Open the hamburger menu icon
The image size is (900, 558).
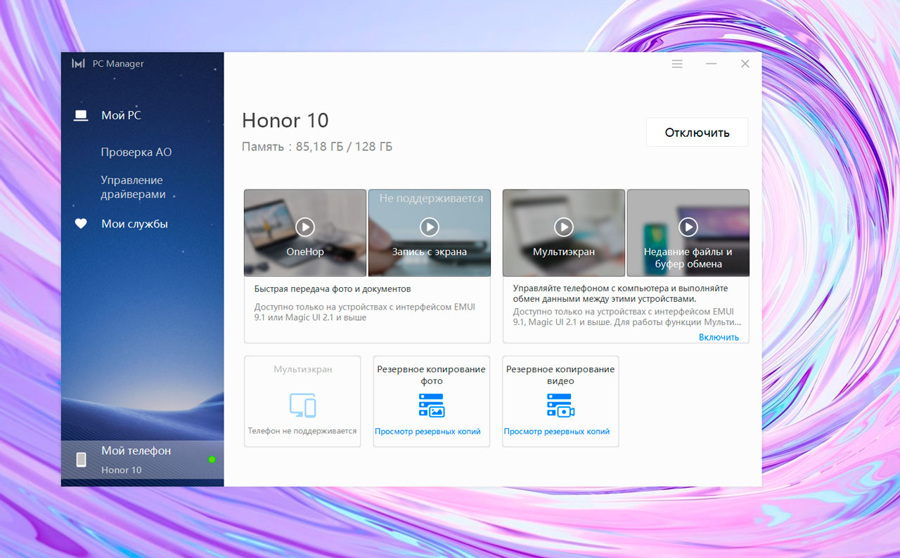[x=677, y=64]
